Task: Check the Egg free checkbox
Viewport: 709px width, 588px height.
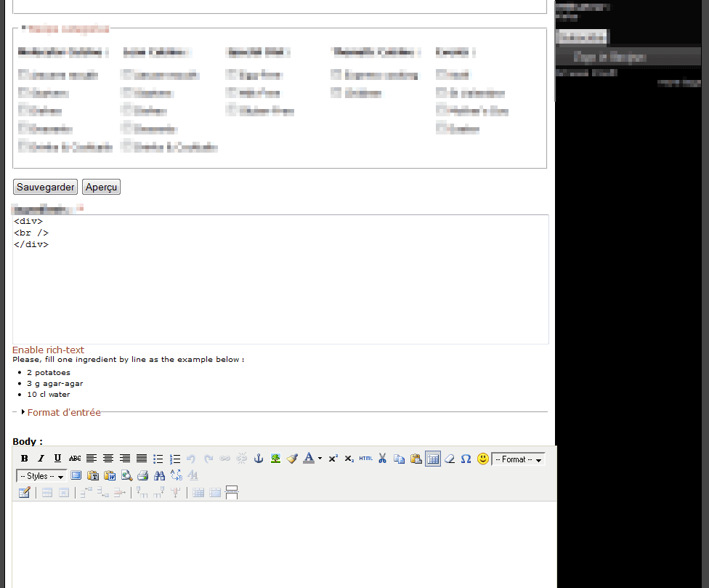Action: point(230,75)
